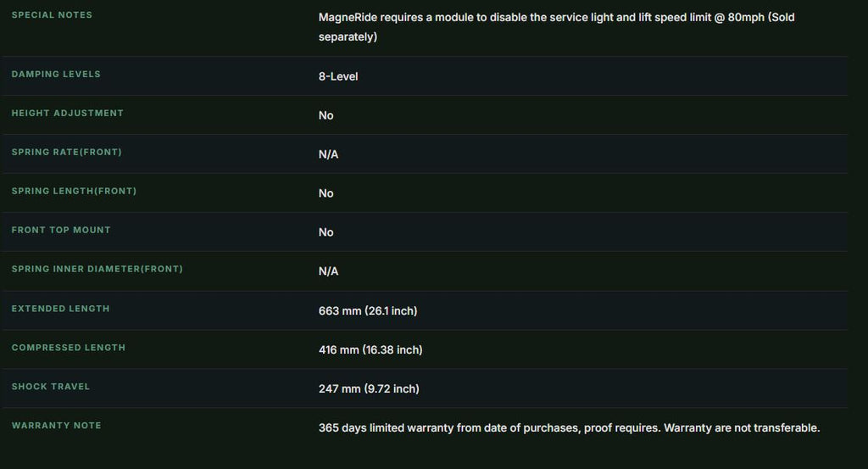Screen dimensions: 868x469
Task: Click the 247 mm shock travel value
Action: [x=369, y=388]
